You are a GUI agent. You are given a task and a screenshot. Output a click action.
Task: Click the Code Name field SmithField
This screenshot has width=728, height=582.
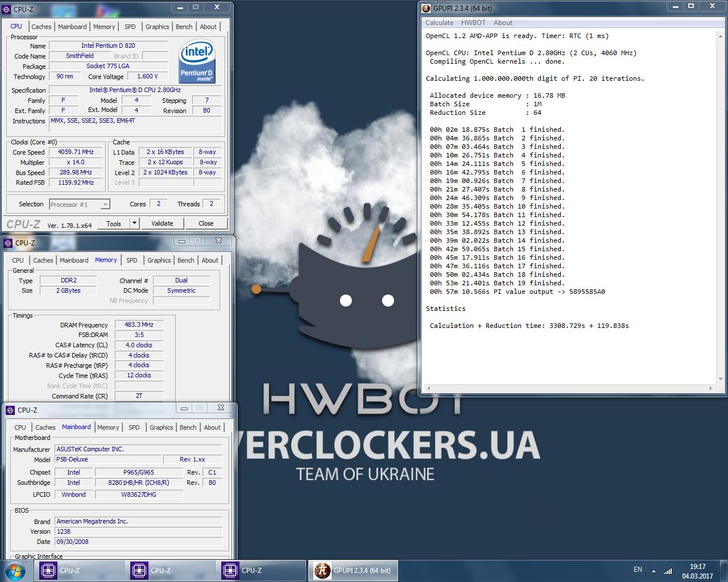80,56
